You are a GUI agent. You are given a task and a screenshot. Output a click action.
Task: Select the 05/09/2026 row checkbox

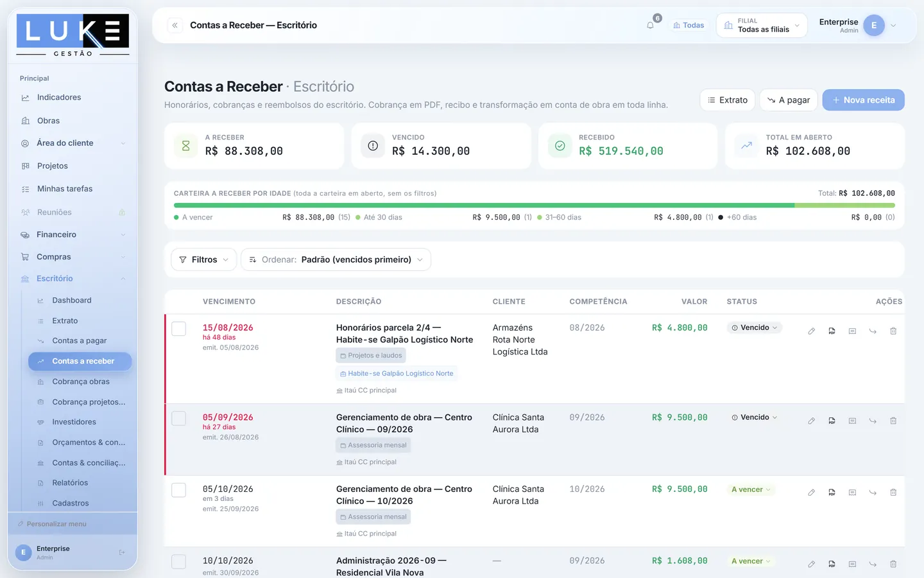179,419
